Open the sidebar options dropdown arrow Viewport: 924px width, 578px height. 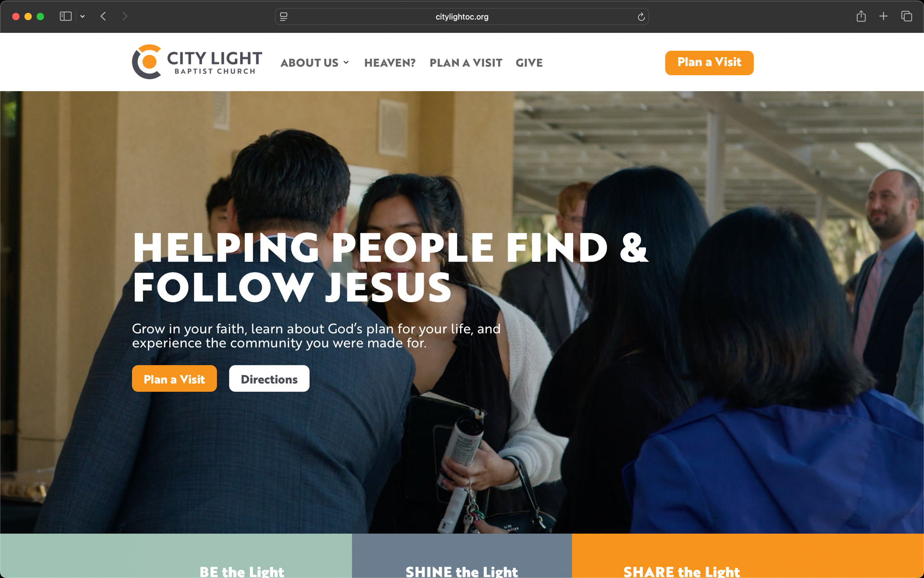[83, 16]
